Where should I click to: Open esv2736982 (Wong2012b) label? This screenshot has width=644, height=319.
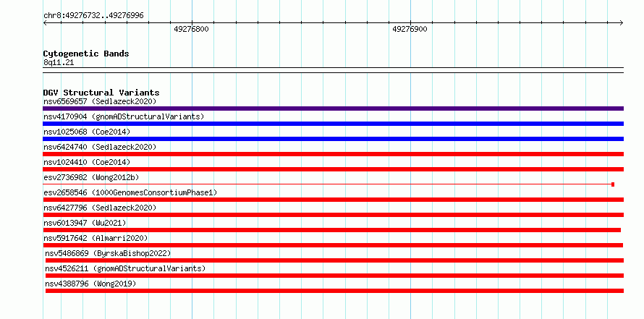(91, 177)
